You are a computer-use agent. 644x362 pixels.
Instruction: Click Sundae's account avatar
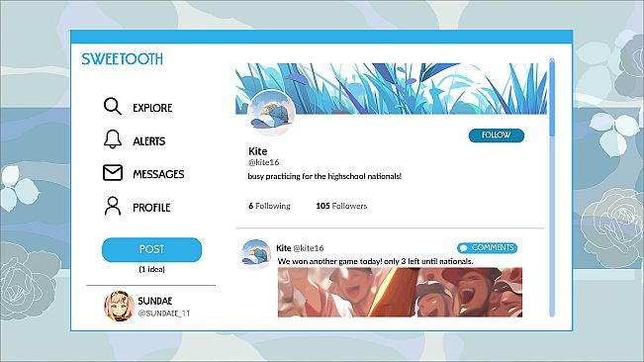click(x=119, y=307)
